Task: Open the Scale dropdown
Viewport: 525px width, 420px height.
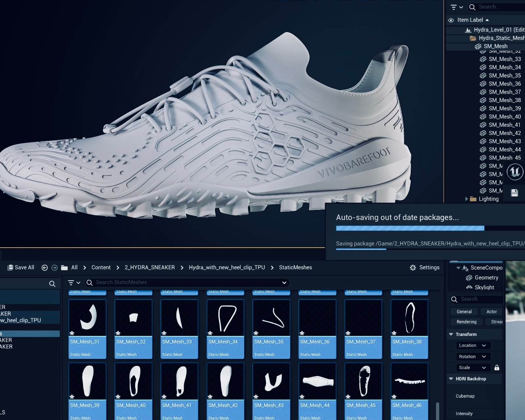Action: pyautogui.click(x=473, y=367)
